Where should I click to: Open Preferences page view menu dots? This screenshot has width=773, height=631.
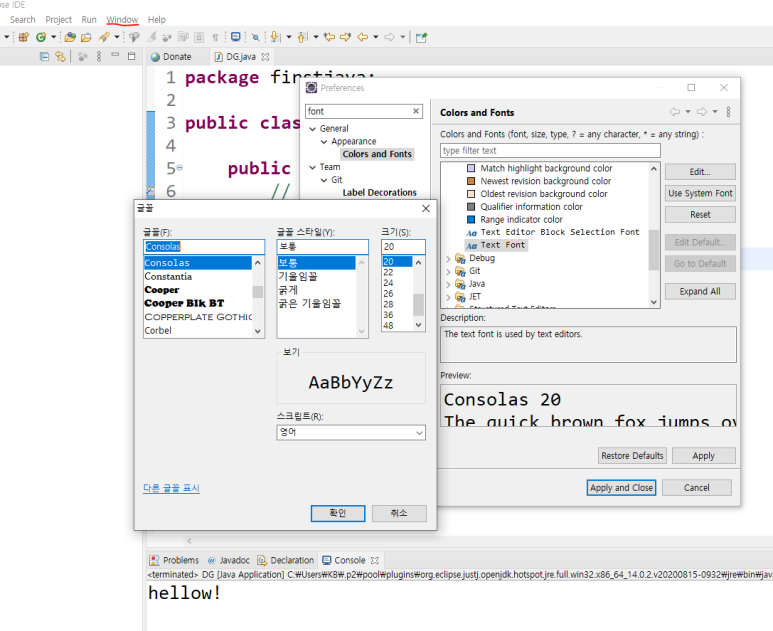coord(728,112)
